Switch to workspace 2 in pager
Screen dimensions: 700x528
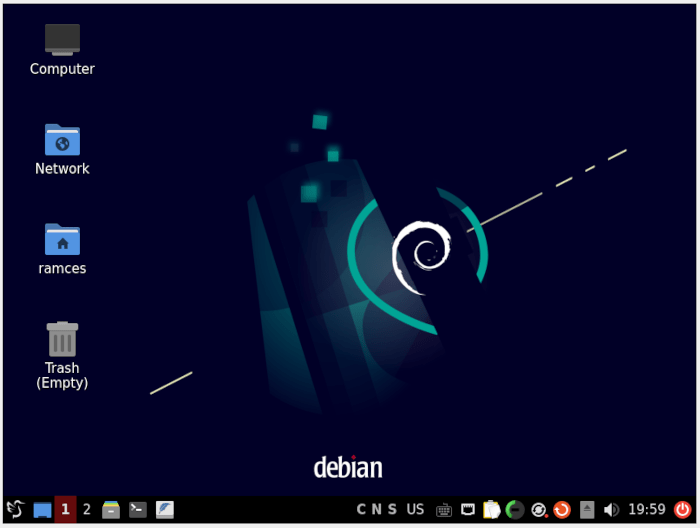(87, 509)
